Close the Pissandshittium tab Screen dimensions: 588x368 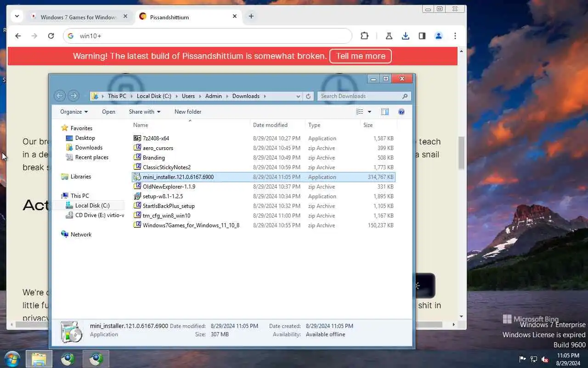tap(235, 16)
